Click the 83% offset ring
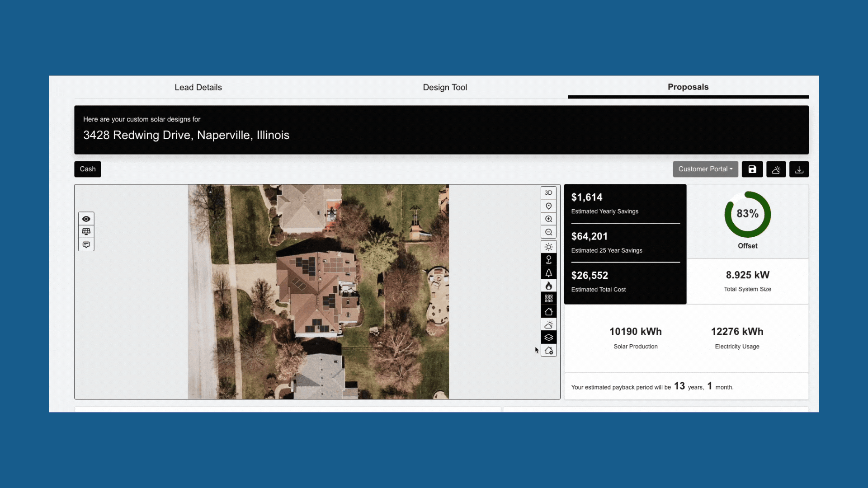This screenshot has width=868, height=488. (748, 214)
